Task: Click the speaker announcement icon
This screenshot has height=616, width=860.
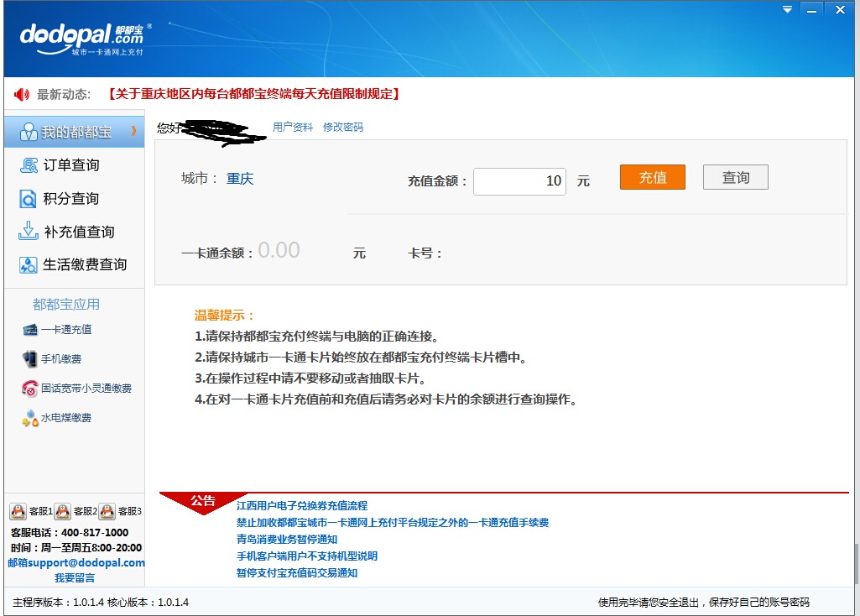Action: pos(22,94)
